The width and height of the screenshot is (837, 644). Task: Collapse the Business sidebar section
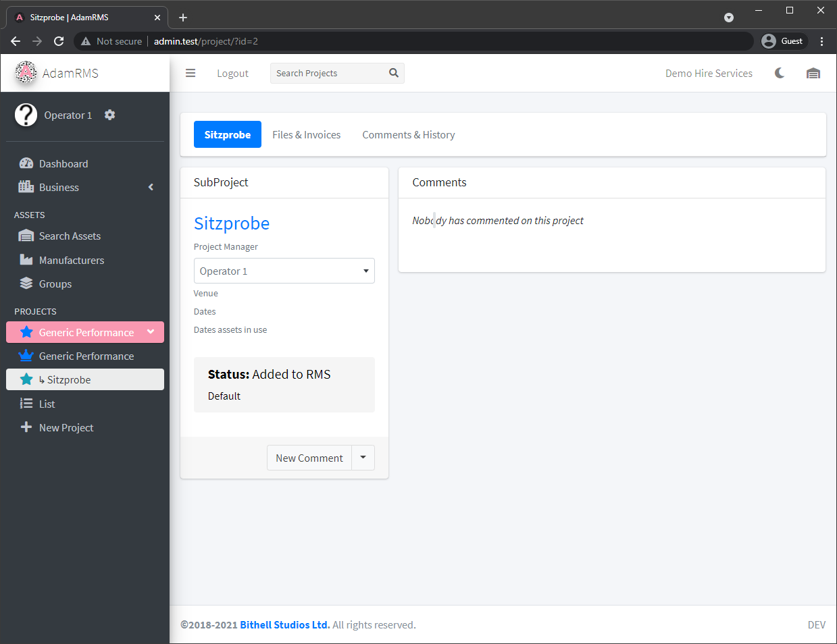151,187
